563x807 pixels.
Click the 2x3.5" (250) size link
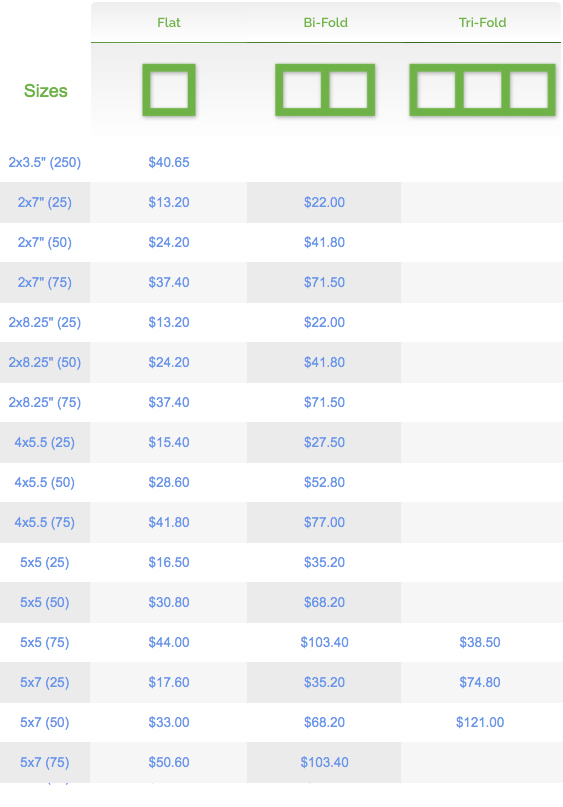tap(45, 162)
